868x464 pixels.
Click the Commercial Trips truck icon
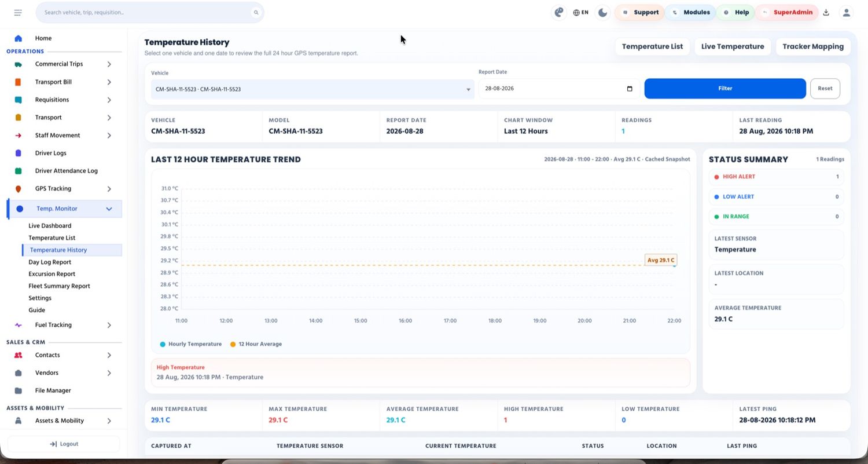tap(18, 64)
